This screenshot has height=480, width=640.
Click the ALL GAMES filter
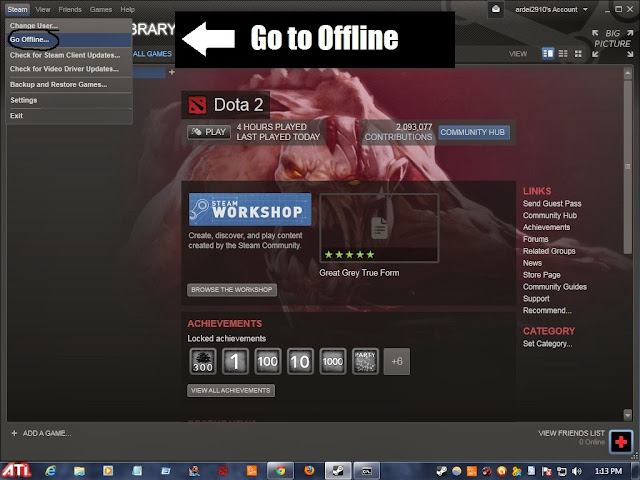pyautogui.click(x=152, y=54)
